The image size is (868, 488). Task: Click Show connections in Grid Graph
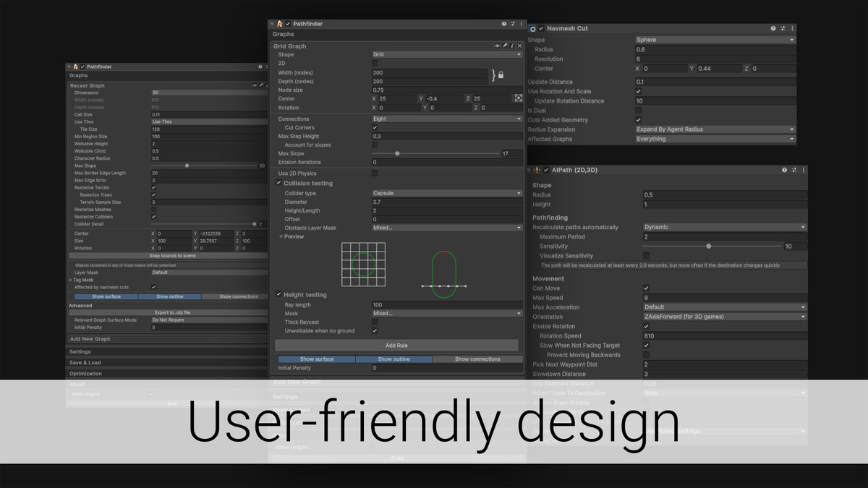click(x=477, y=359)
